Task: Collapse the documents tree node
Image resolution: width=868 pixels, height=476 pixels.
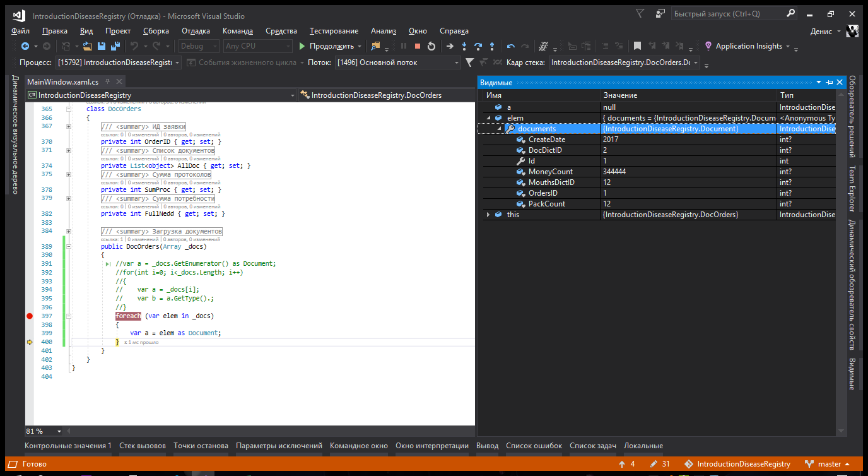Action: point(499,129)
